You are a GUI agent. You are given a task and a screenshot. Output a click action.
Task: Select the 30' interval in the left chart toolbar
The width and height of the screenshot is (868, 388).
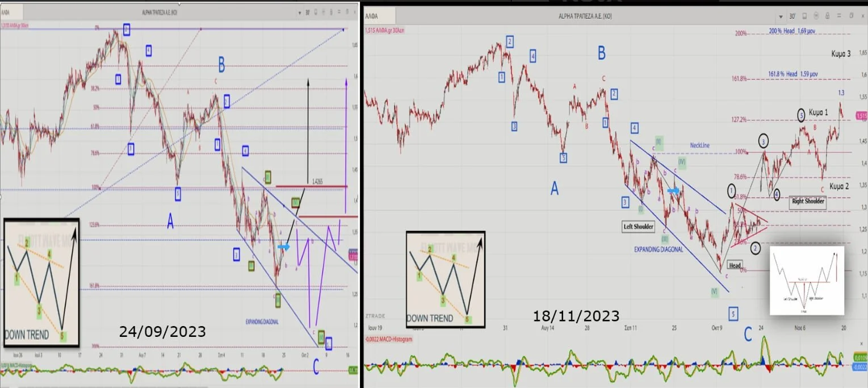point(307,11)
